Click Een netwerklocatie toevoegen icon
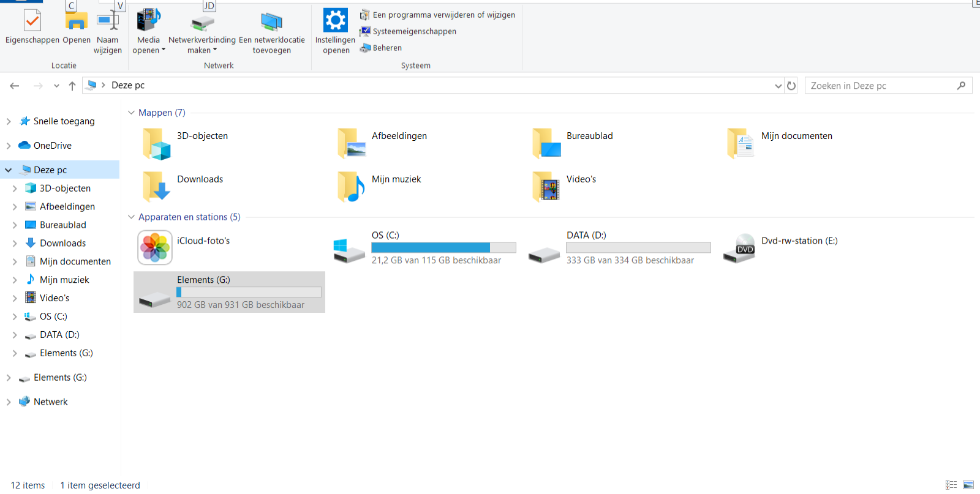The height and width of the screenshot is (494, 980). pos(271,23)
